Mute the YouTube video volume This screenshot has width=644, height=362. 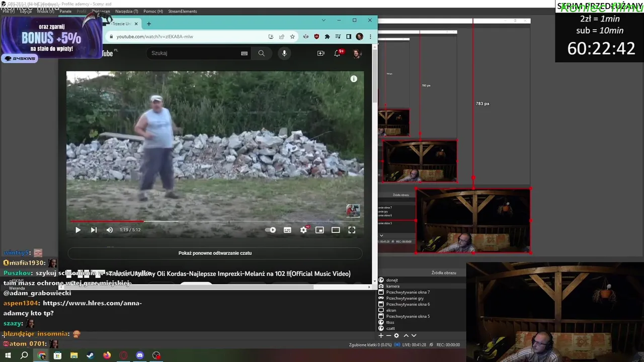(x=110, y=230)
